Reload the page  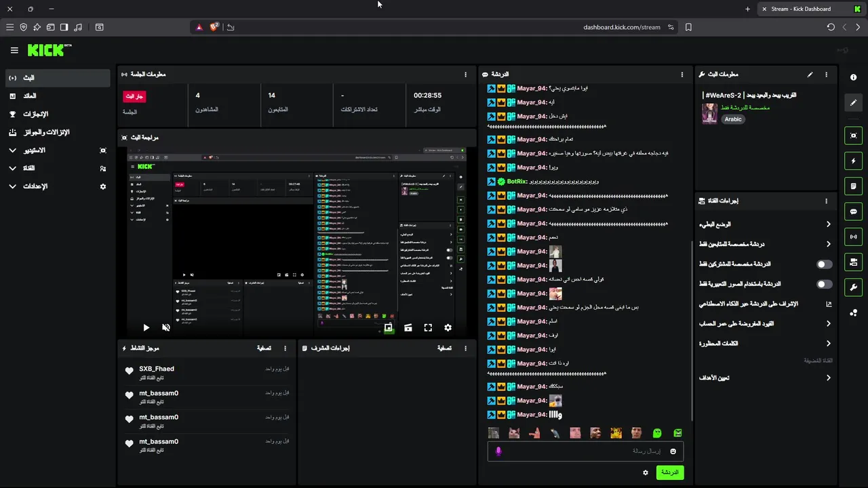point(831,27)
